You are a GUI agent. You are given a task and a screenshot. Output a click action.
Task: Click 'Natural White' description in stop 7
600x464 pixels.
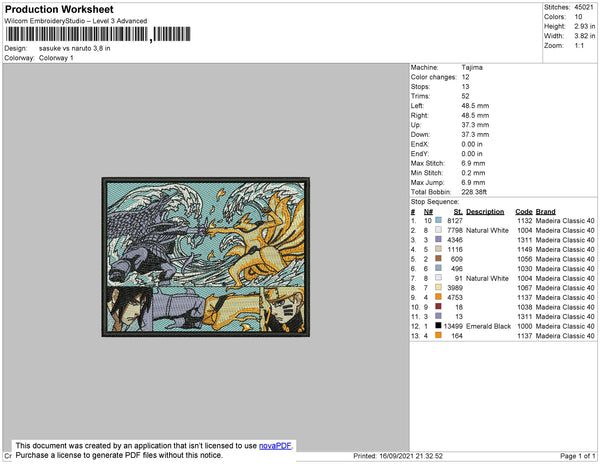(x=487, y=278)
